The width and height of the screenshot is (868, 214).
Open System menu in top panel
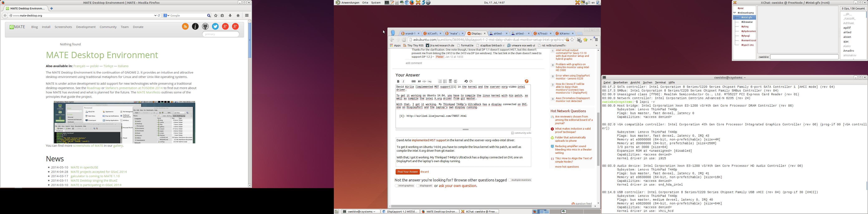pos(376,3)
